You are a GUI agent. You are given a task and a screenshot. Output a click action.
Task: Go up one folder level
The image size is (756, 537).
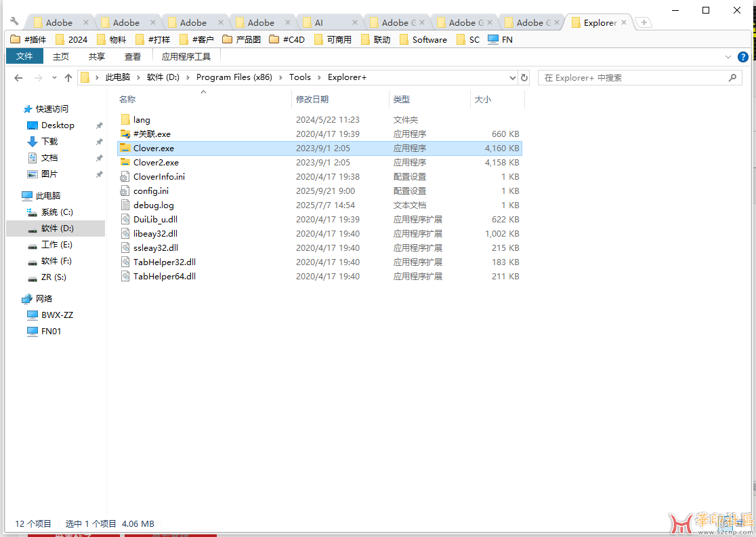68,78
